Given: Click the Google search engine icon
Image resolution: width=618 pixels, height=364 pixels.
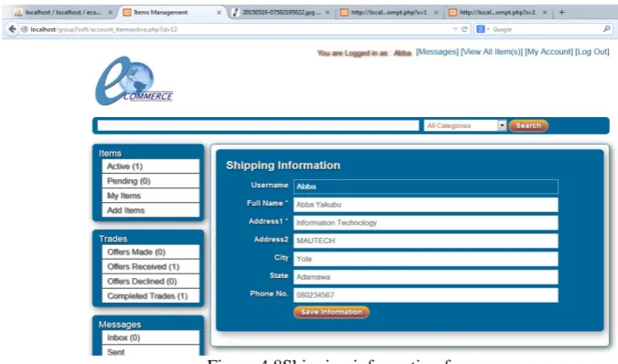Looking at the screenshot, I should (480, 29).
